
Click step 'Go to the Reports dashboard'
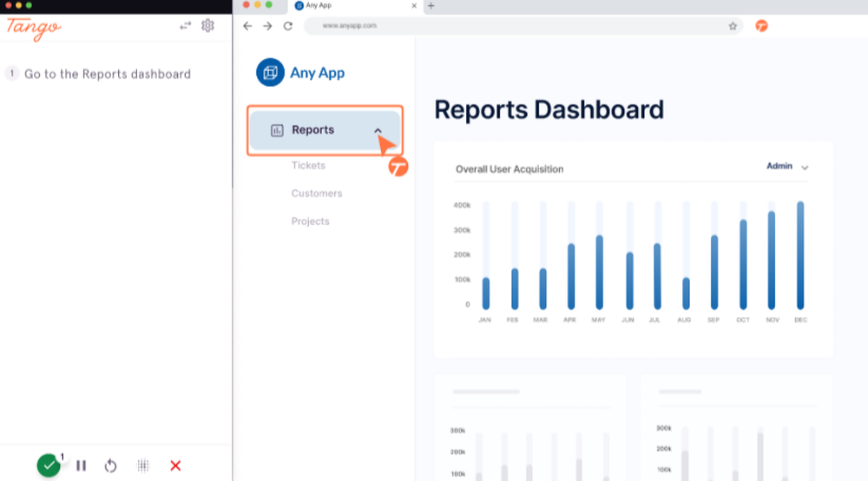pyautogui.click(x=108, y=74)
